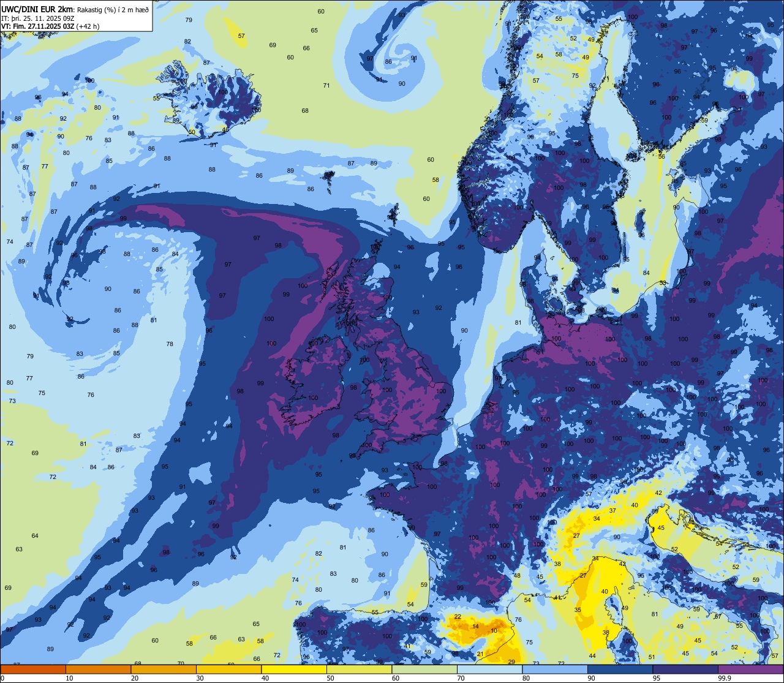
Task: Click the purple above-99.9 legend band
Action: pos(751,670)
